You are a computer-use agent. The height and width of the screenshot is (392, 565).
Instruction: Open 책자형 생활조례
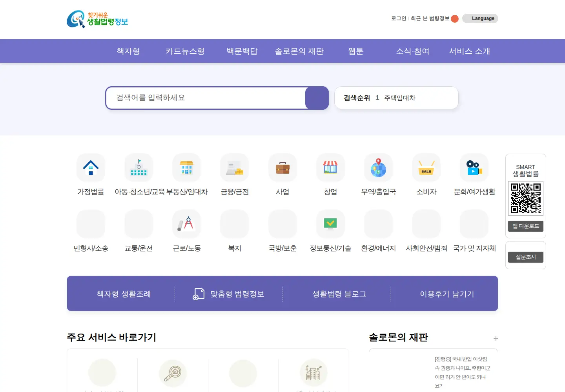[x=124, y=294]
